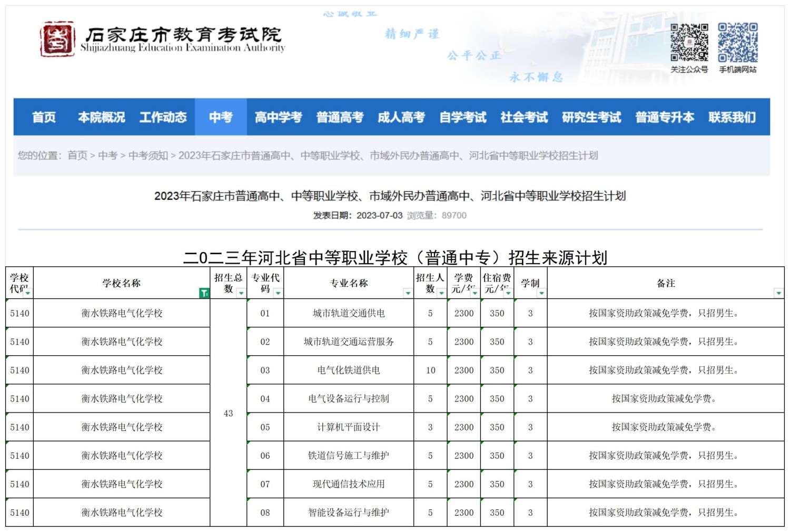Click the 普通专升本 navigation item
790x532 pixels.
664,117
